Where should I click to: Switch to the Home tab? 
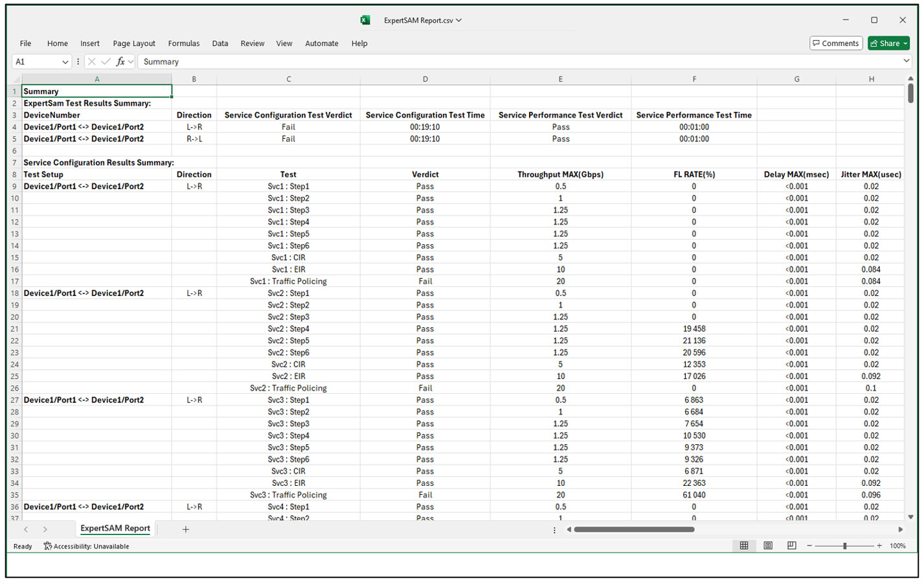pos(57,43)
